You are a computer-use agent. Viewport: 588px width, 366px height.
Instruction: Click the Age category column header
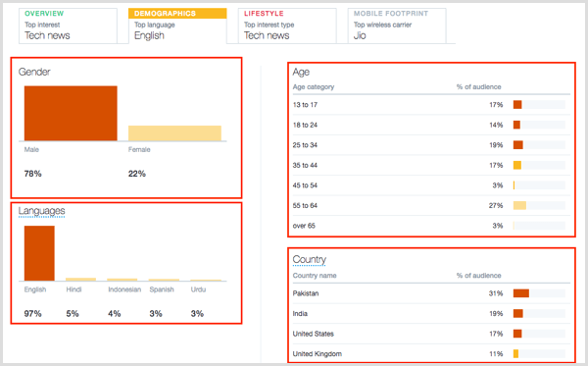[314, 87]
